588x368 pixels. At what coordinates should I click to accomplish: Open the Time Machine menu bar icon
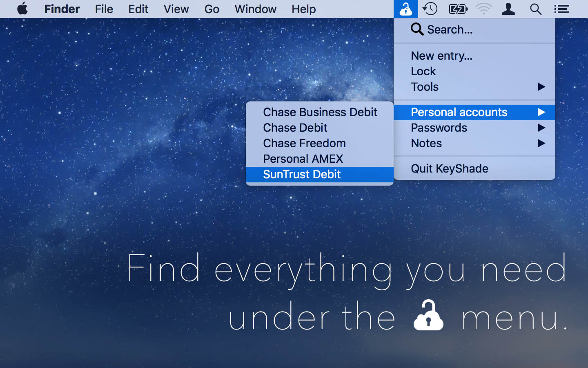[x=430, y=9]
